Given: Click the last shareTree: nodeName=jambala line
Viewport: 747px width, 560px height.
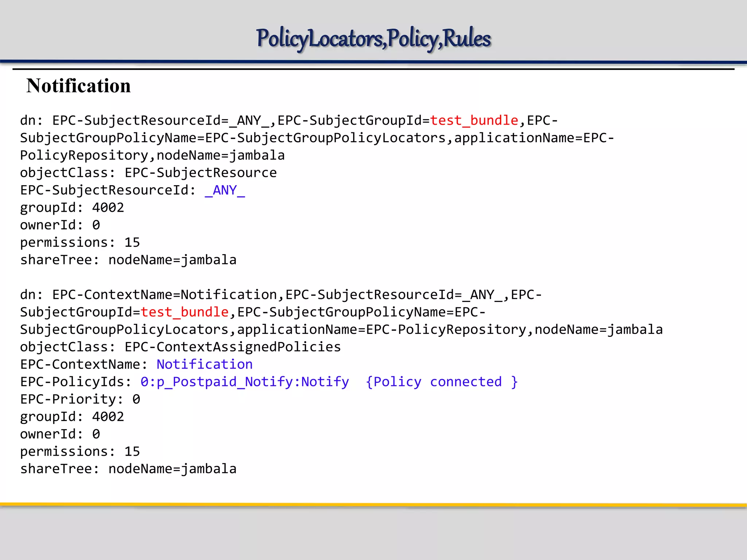Looking at the screenshot, I should click(128, 469).
